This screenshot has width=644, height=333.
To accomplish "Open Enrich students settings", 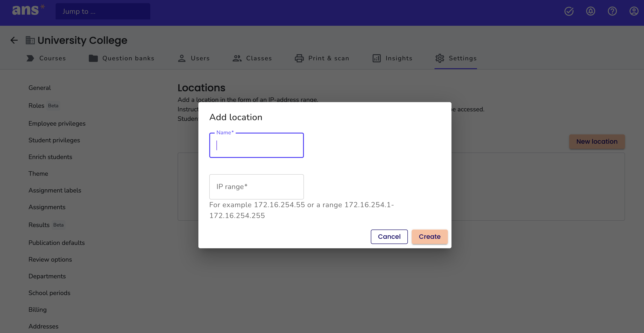I will 50,157.
